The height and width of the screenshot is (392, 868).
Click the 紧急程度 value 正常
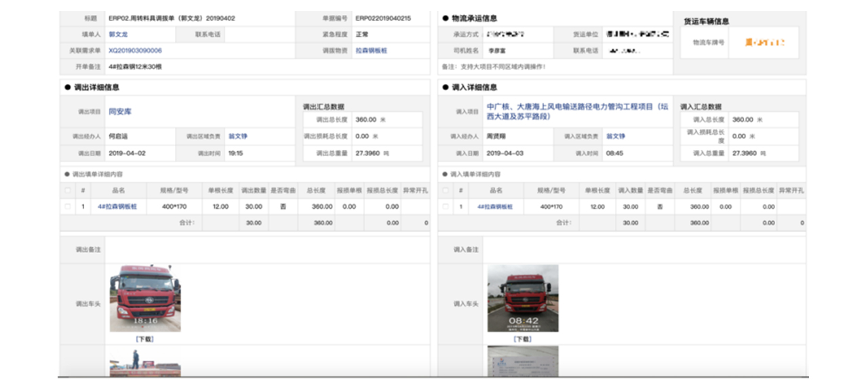(x=362, y=34)
